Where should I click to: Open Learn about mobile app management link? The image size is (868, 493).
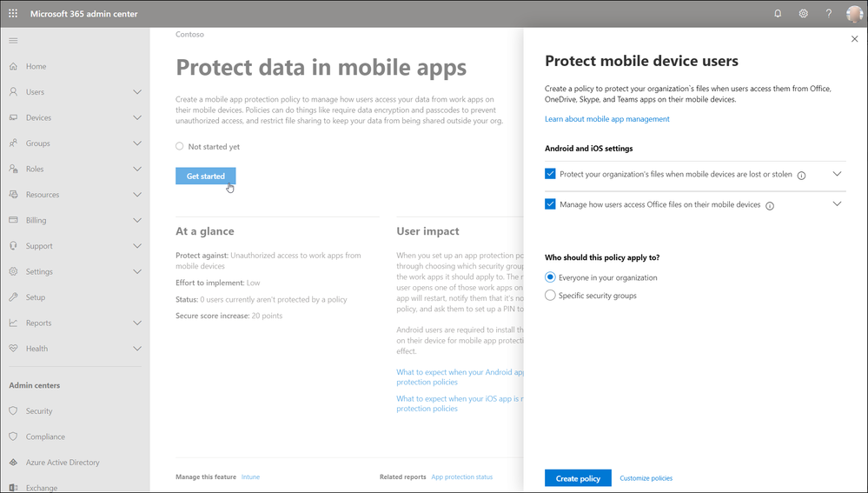point(606,118)
